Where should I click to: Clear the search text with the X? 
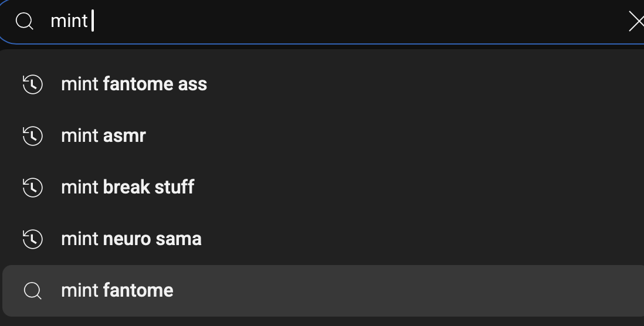(636, 21)
